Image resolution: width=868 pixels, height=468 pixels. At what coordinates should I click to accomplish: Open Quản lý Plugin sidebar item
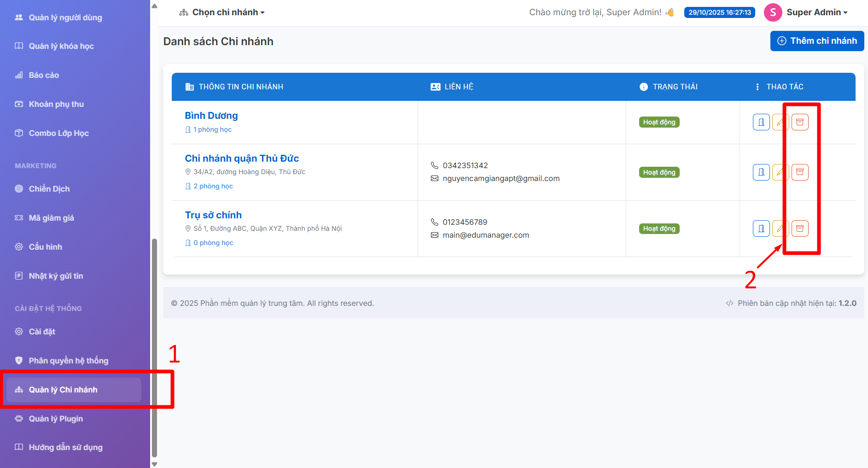pos(56,419)
